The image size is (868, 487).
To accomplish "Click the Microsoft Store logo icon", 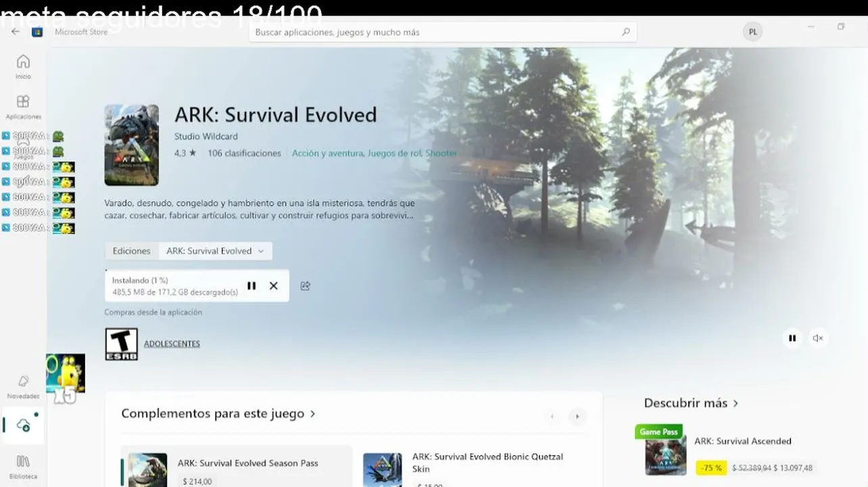I will click(x=37, y=32).
